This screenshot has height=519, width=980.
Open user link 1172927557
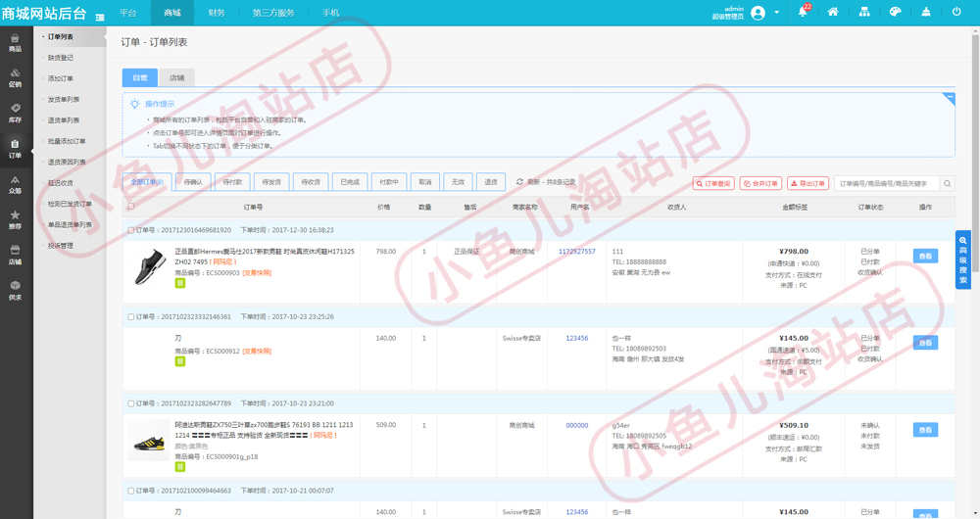(x=576, y=251)
